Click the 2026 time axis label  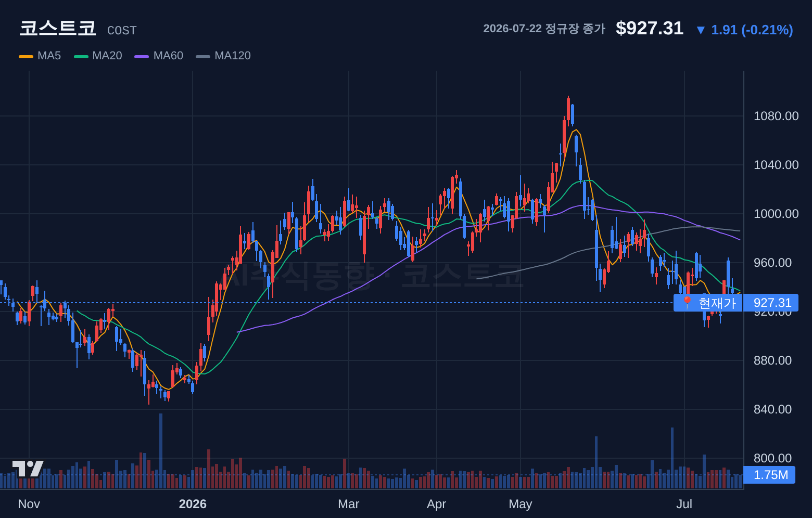coord(193,504)
